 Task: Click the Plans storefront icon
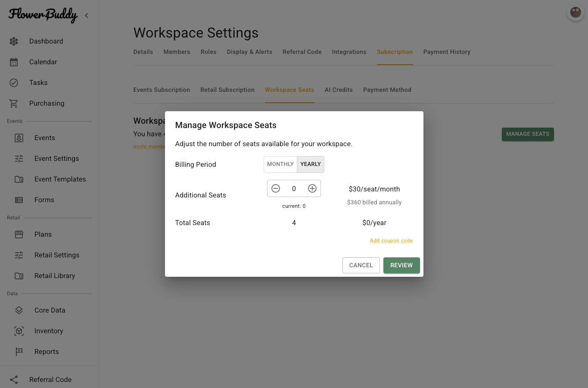[x=19, y=235]
